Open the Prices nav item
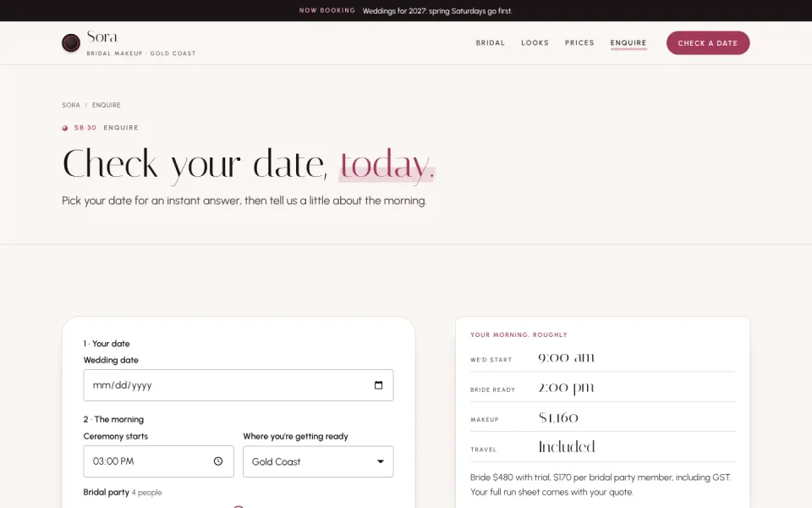 tap(579, 43)
